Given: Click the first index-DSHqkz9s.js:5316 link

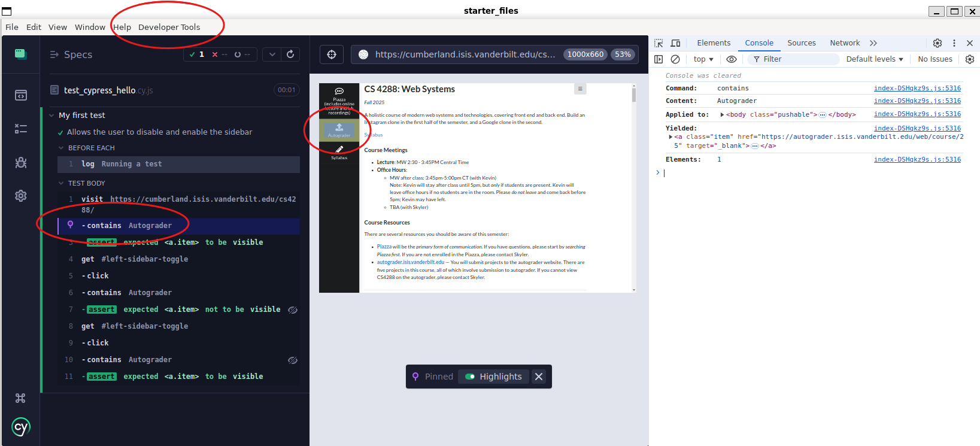Looking at the screenshot, I should click(x=917, y=89).
